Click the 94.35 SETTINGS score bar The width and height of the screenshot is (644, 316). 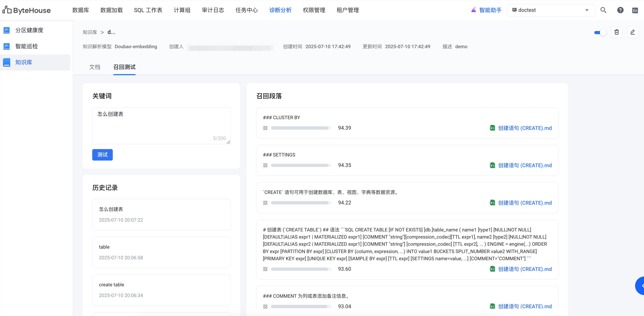click(x=301, y=166)
